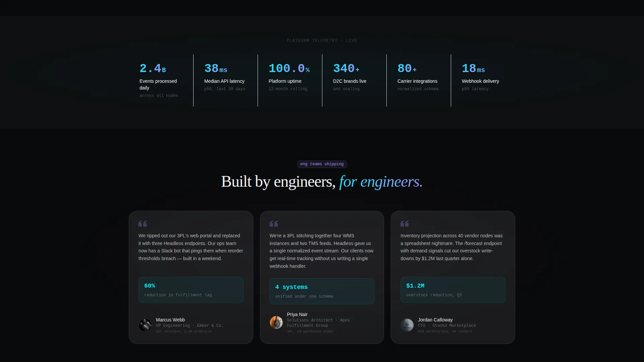Click 'D2C skincare, 3.2M orders/yr' line
Screen dimensions: 644x362
[184, 331]
